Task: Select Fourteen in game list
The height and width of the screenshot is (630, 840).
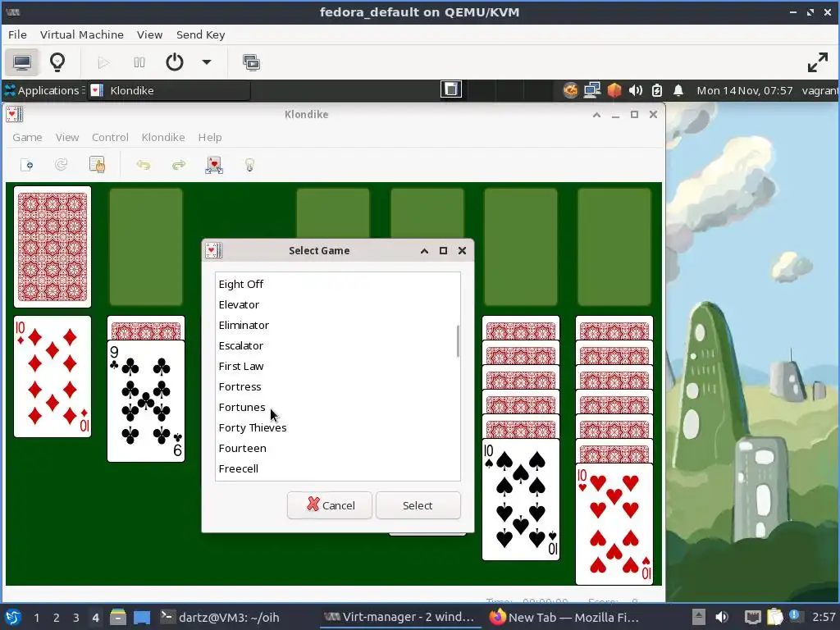Action: click(337, 449)
